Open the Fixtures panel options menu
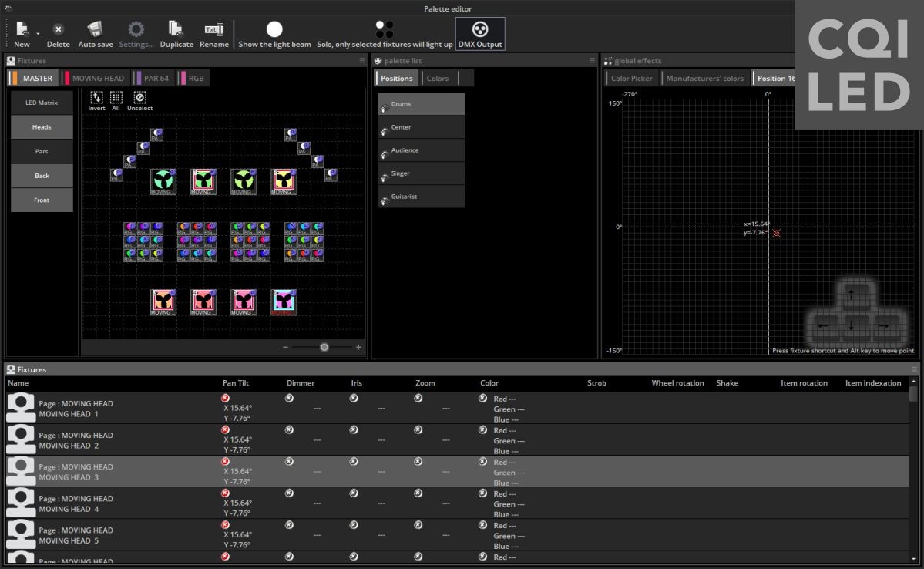Viewport: 924px width, 569px height. 362,60
